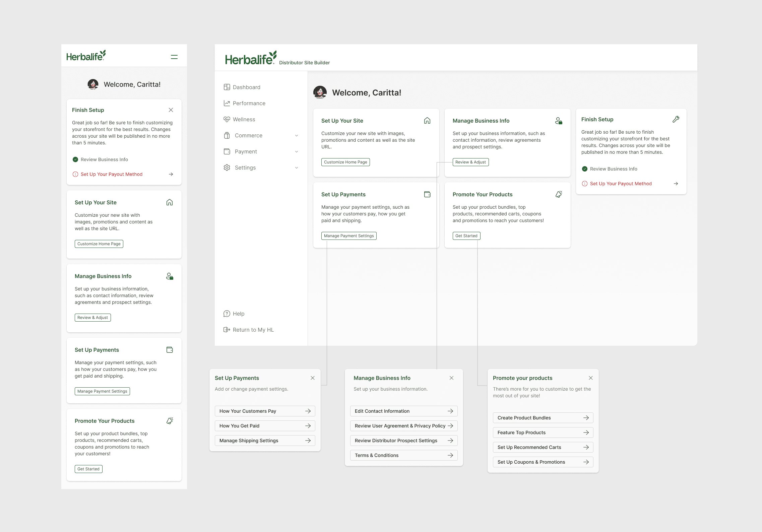Viewport: 762px width, 532px height.
Task: Expand the Payment chevron
Action: 297,151
